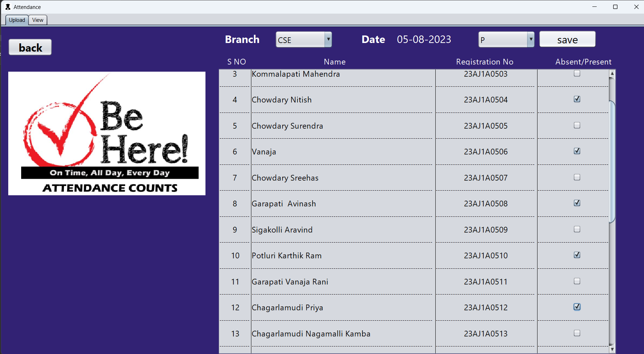Image resolution: width=644 pixels, height=354 pixels.
Task: Click the Name column header
Action: click(x=335, y=62)
